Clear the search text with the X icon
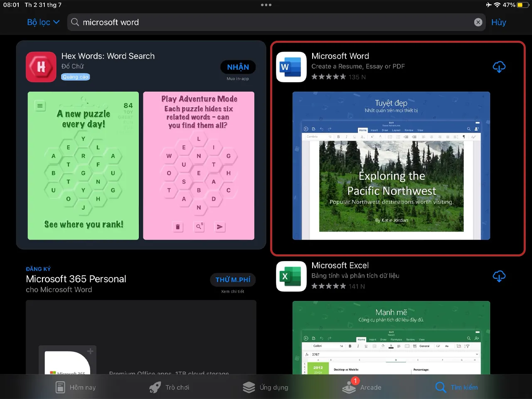This screenshot has width=532, height=399. pyautogui.click(x=478, y=22)
